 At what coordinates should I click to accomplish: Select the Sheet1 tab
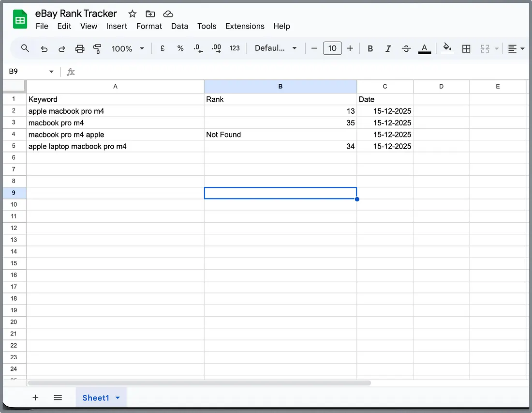[96, 398]
